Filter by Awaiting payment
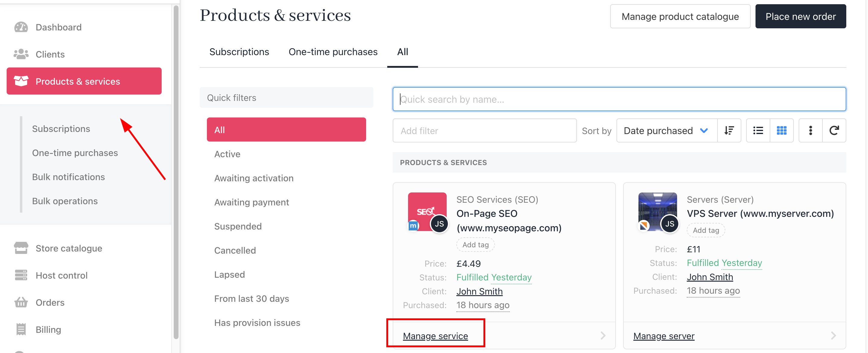 251,202
